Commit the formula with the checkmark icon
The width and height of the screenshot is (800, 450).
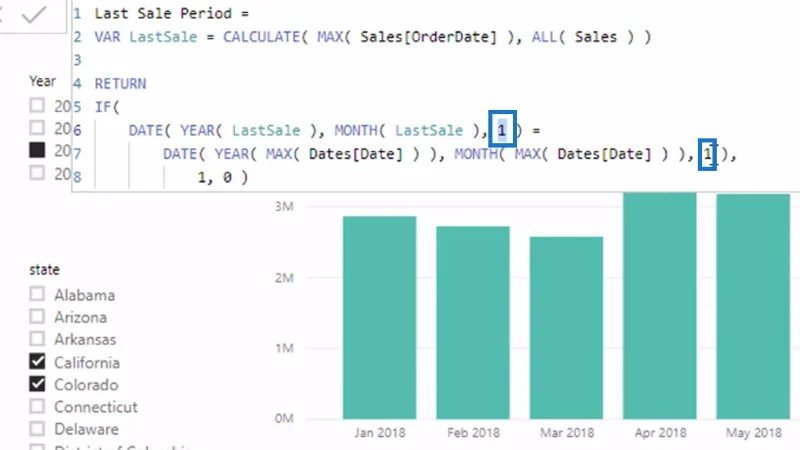(x=34, y=14)
